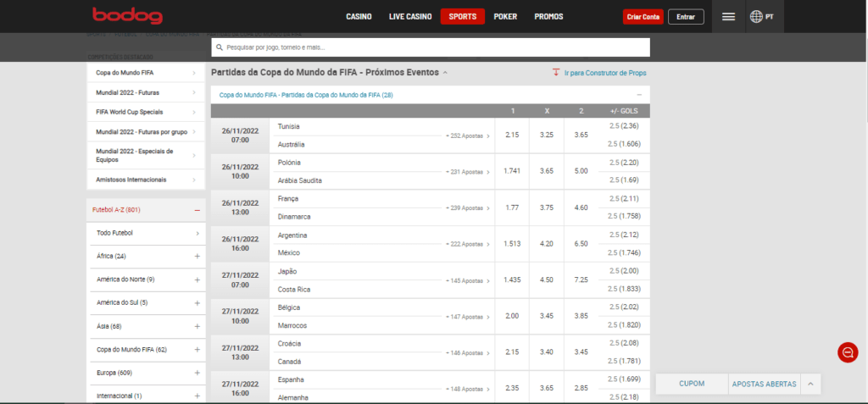The width and height of the screenshot is (868, 404).
Task: Expand the bet slip with the chevron
Action: pos(810,384)
